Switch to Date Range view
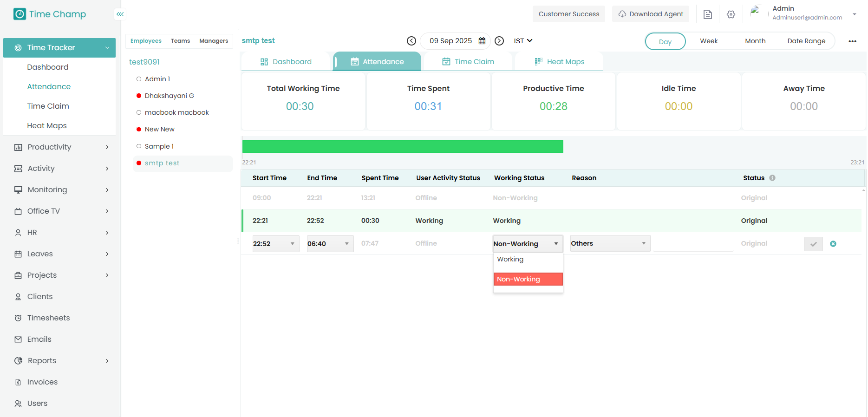Screen dimensions: 868x417 [806, 41]
